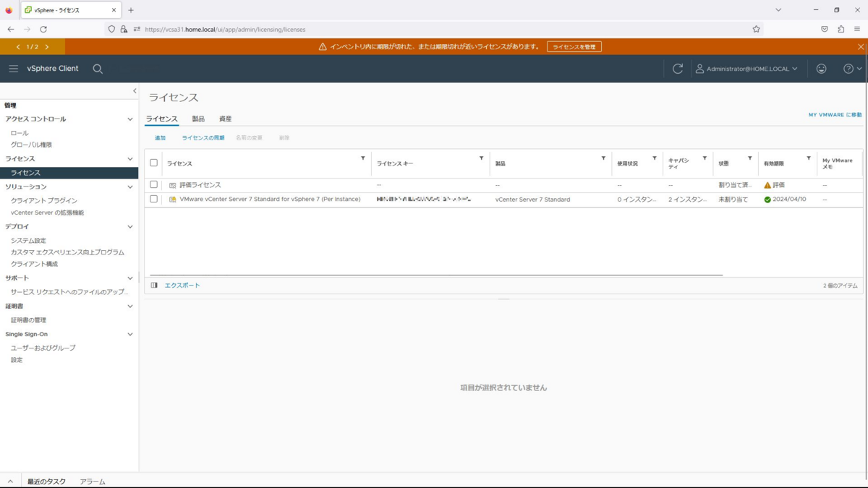
Task: Dismiss the orange warning banner
Action: pos(861,47)
